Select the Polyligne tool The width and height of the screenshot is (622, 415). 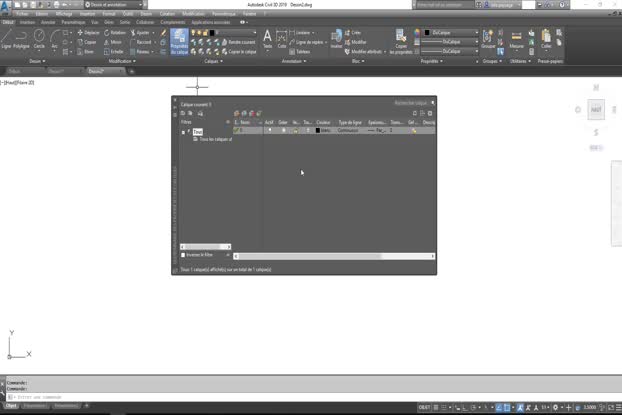click(x=22, y=39)
